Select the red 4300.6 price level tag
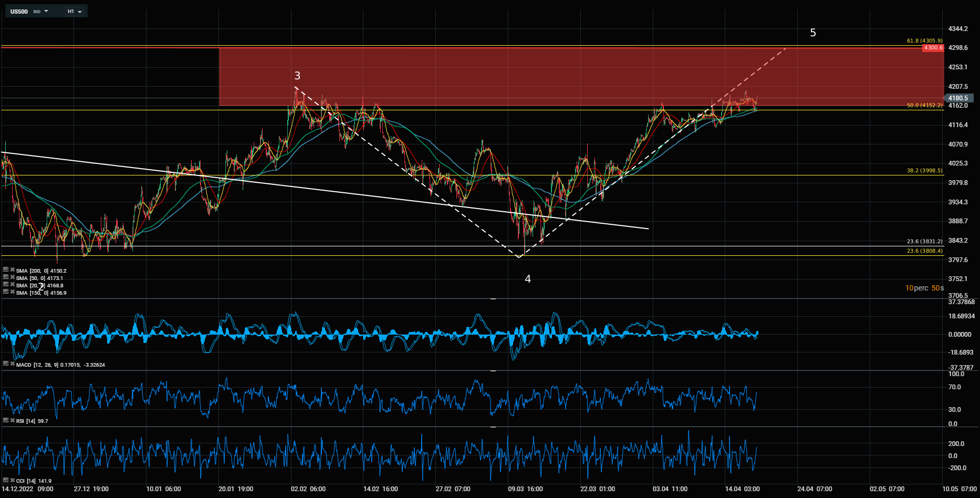980x498 pixels. tap(933, 48)
